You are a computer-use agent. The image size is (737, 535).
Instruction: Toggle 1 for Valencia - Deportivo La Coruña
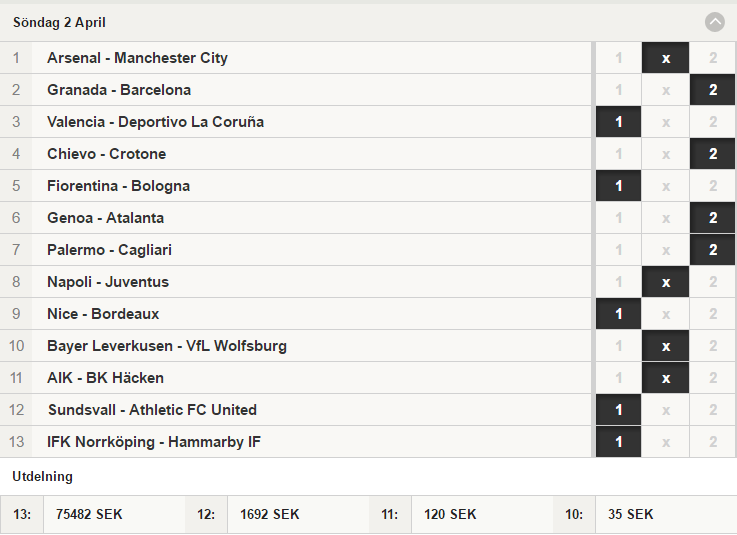click(x=619, y=122)
